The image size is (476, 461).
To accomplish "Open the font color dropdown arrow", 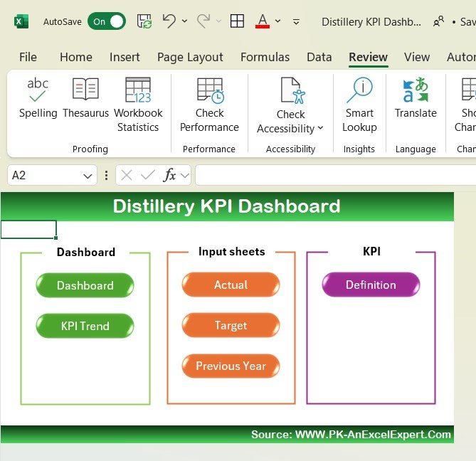I will 277,21.
